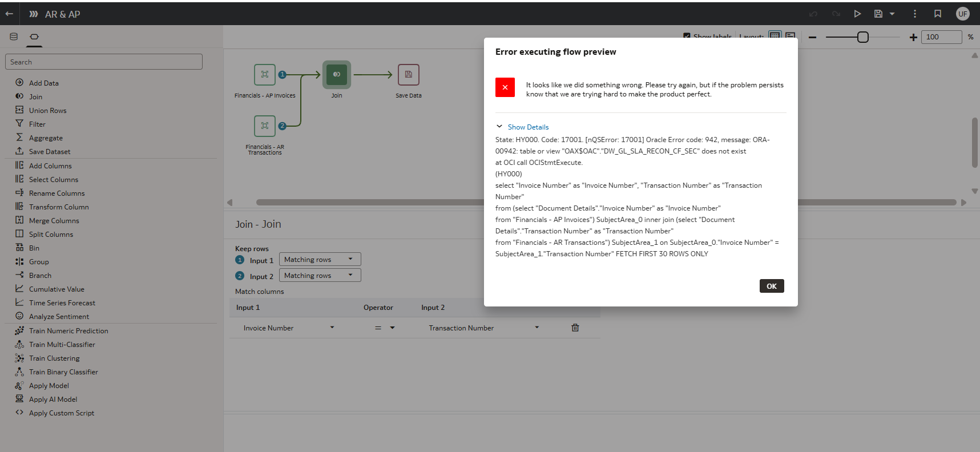The width and height of the screenshot is (980, 452).
Task: Collapse the Show Details section
Action: (x=522, y=127)
